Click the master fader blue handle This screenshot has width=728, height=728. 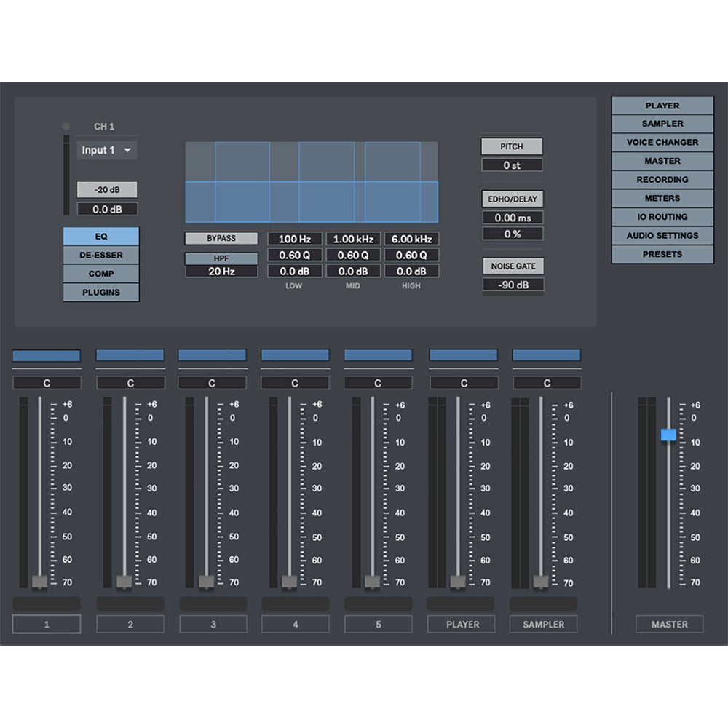(x=668, y=435)
